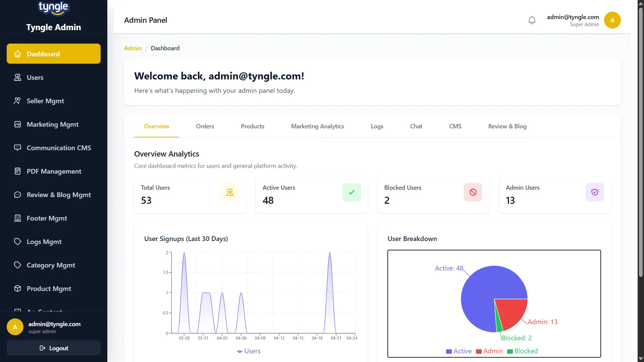Click the Review & Blog Mgmt icon
The image size is (644, 362).
[18, 195]
